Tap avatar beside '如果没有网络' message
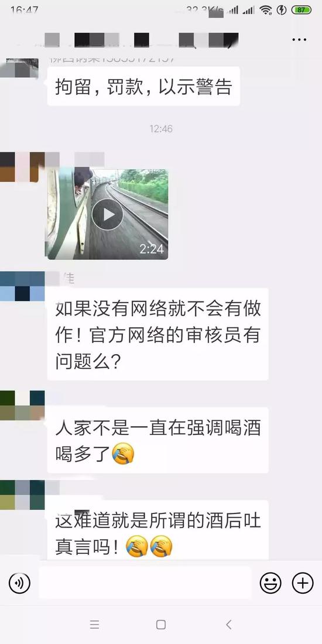The width and height of the screenshot is (322, 644). [21, 286]
